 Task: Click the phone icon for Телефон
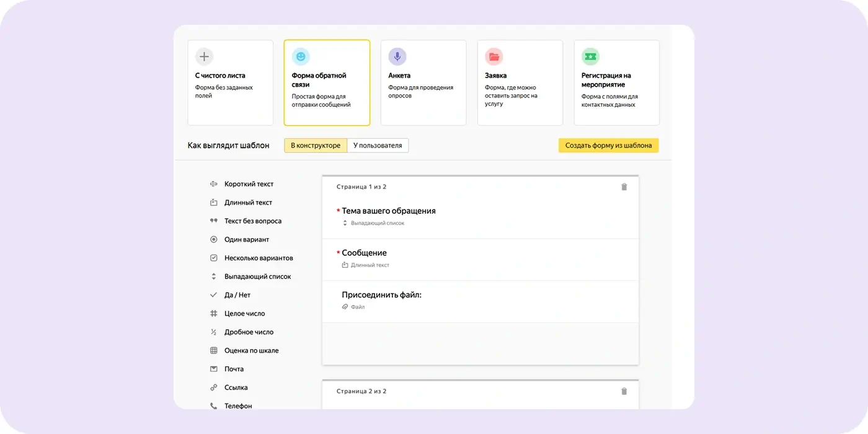[x=213, y=406]
